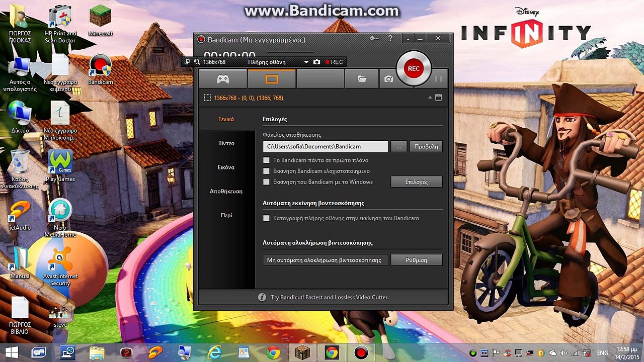Click the 'Try Bandicut!' banner link
This screenshot has height=362, width=644.
click(330, 297)
